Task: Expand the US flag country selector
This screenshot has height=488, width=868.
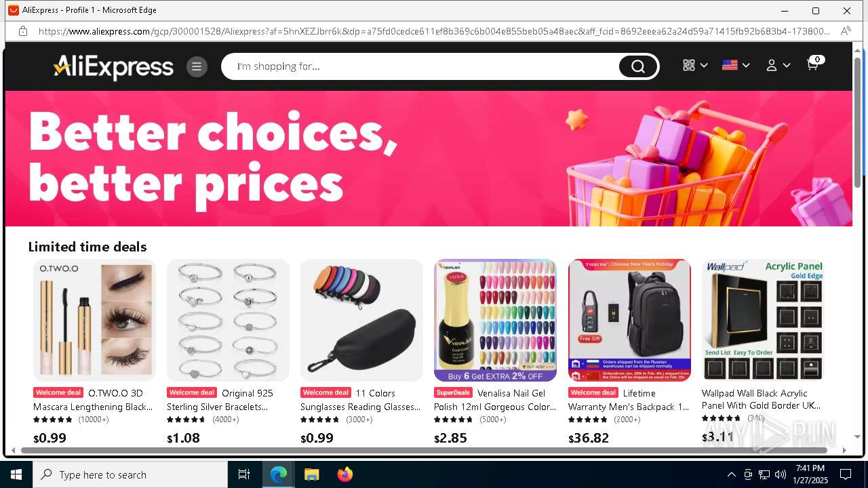Action: tap(736, 66)
